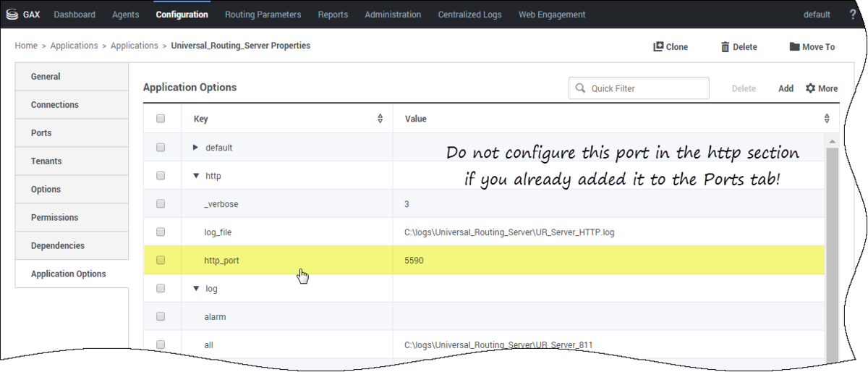Click the UR_Server_811 path value

(x=498, y=345)
